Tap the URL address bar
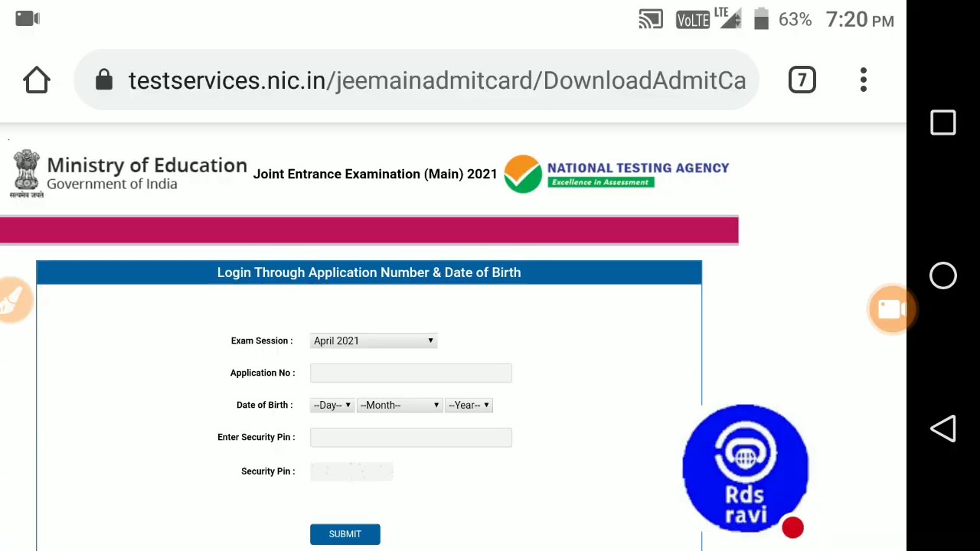The width and height of the screenshot is (980, 551). [416, 80]
